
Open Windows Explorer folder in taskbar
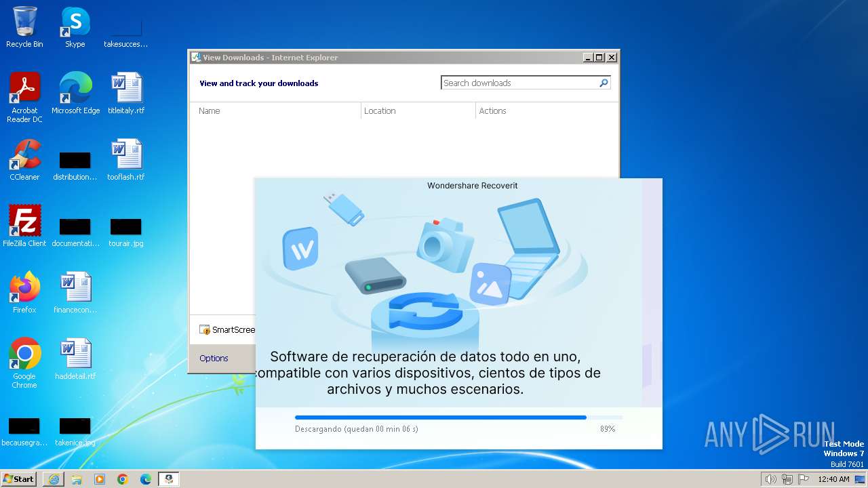point(77,479)
